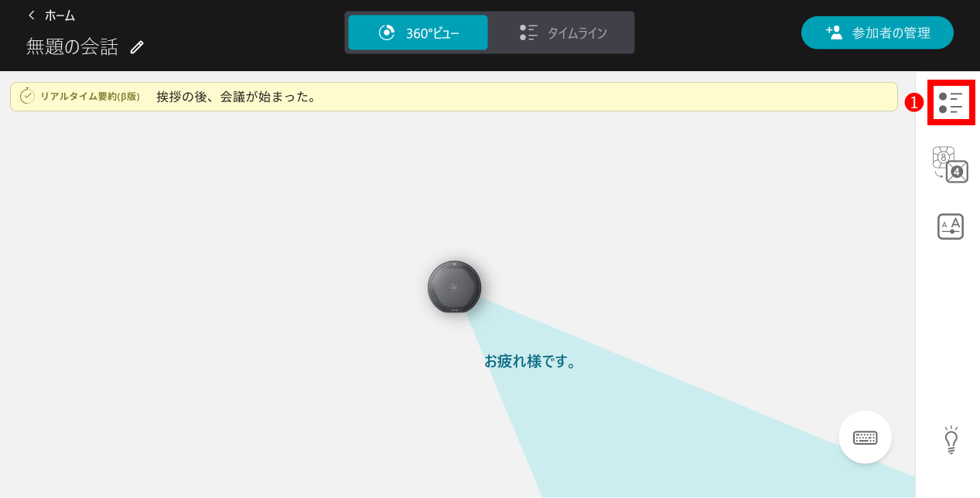The height and width of the screenshot is (498, 980).
Task: Click the speech bubble お疲れ様です。
Action: tap(531, 360)
